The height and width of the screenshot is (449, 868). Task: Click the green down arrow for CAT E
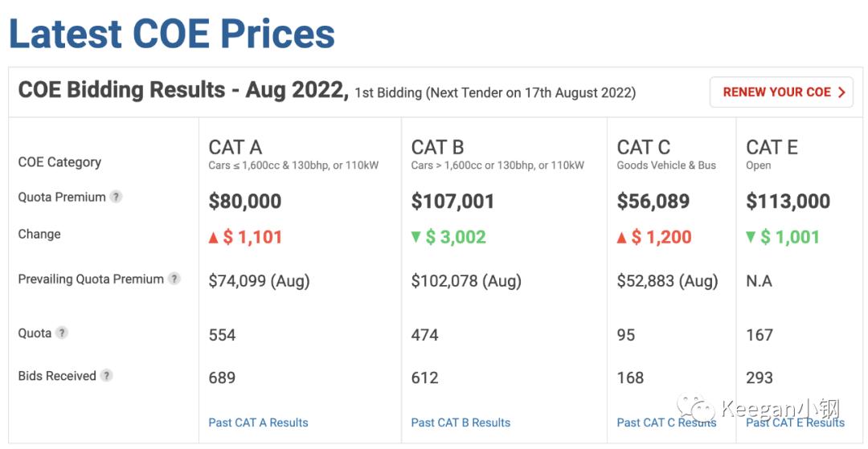tap(751, 238)
